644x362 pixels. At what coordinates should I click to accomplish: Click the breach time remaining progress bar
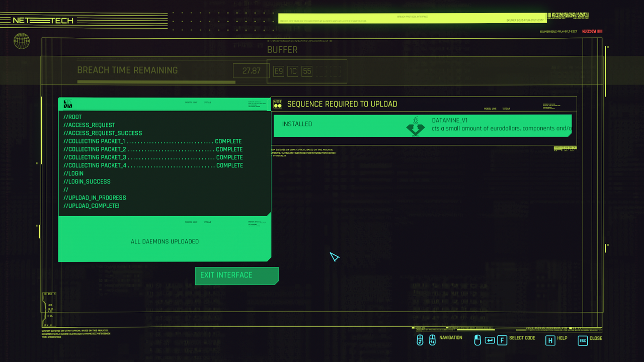point(156,82)
